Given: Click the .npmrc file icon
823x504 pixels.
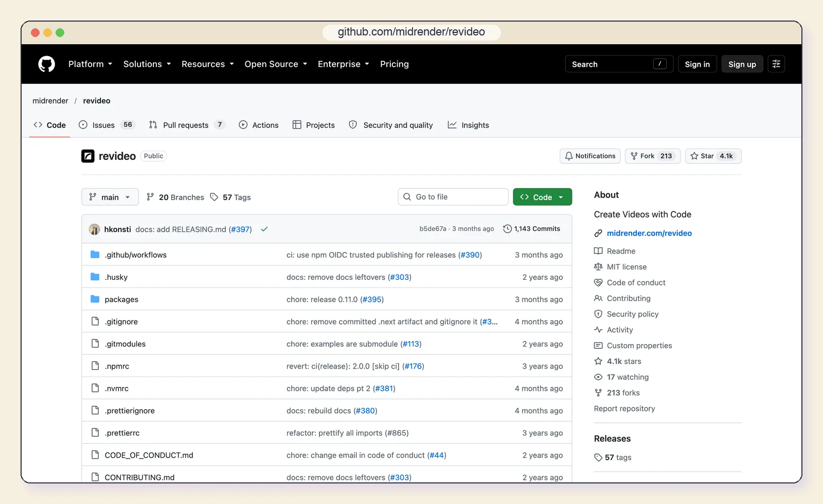Looking at the screenshot, I should click(95, 366).
